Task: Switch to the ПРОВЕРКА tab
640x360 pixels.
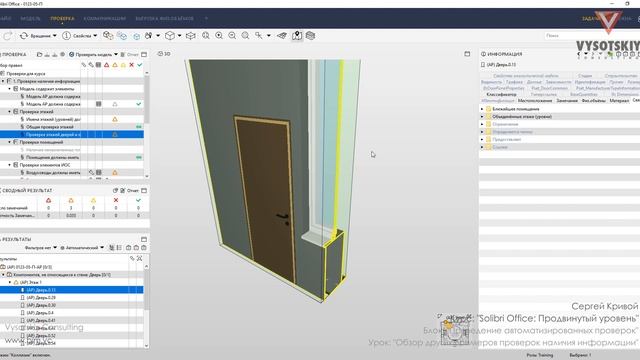Action: point(62,18)
